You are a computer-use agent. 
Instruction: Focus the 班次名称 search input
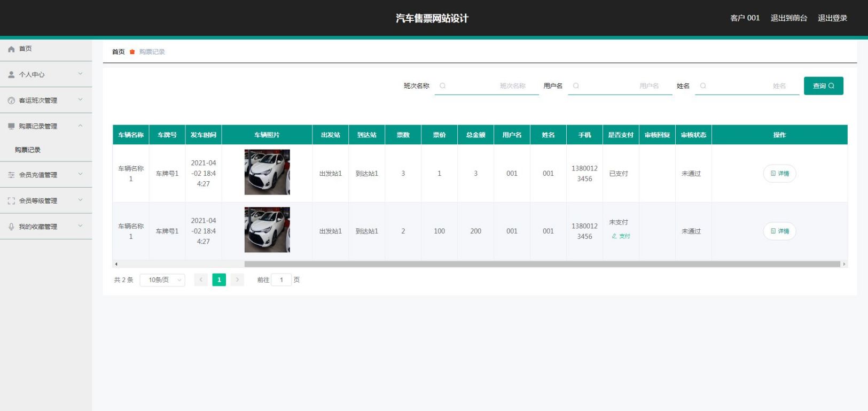click(x=487, y=86)
